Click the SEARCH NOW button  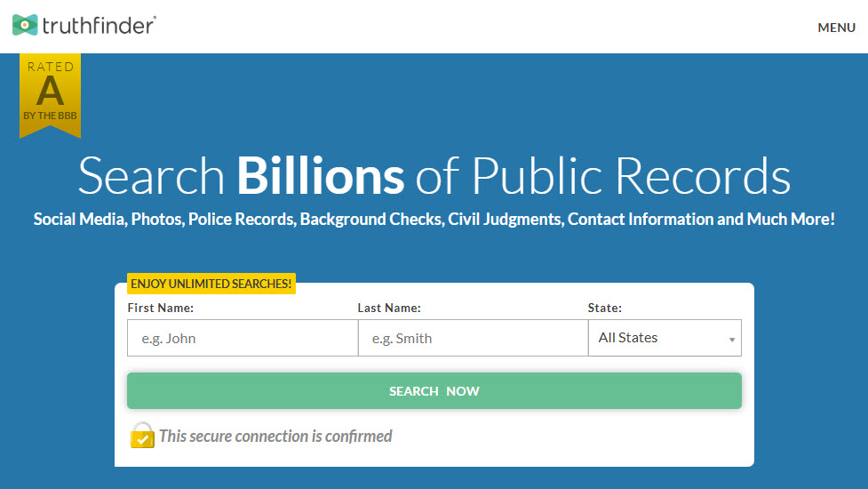pos(434,391)
